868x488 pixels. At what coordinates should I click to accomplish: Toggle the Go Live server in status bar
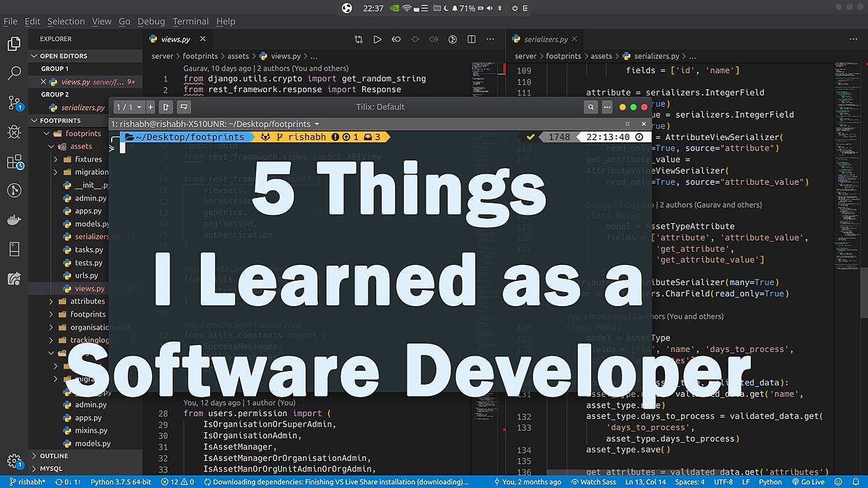pos(810,481)
